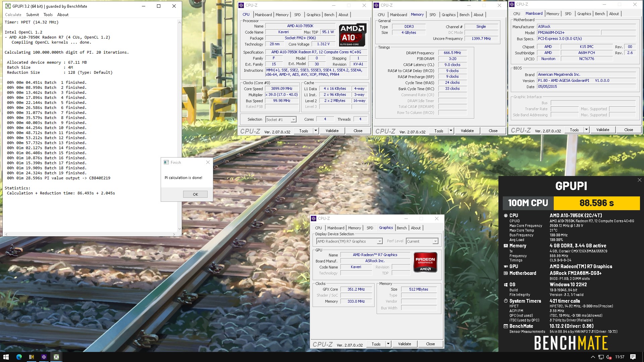Viewport: 644px width, 362px height.
Task: Switch to Mainboard tab in CPU window
Action: (x=263, y=15)
